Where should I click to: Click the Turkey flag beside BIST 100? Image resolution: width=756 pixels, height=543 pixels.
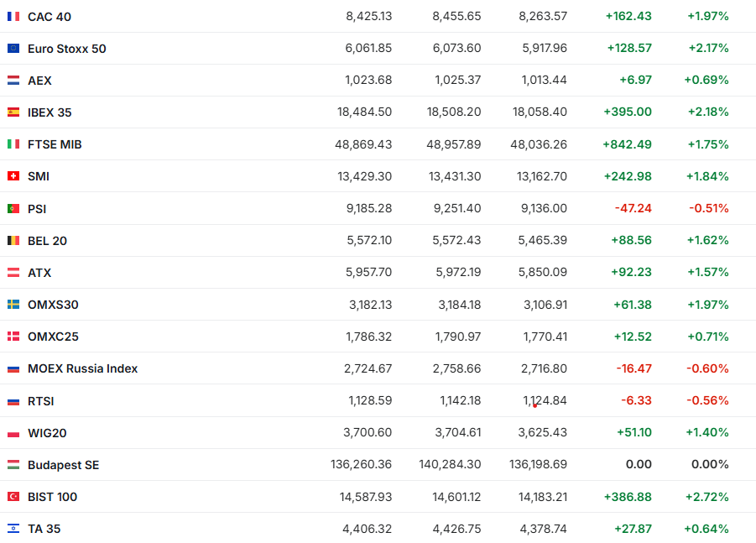(x=13, y=497)
